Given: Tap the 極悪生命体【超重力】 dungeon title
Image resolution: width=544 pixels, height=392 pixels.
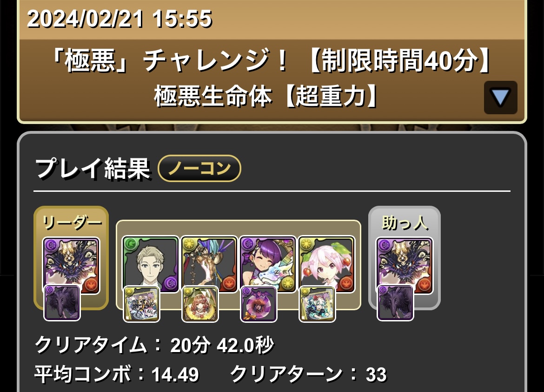Looking at the screenshot, I should click(266, 96).
